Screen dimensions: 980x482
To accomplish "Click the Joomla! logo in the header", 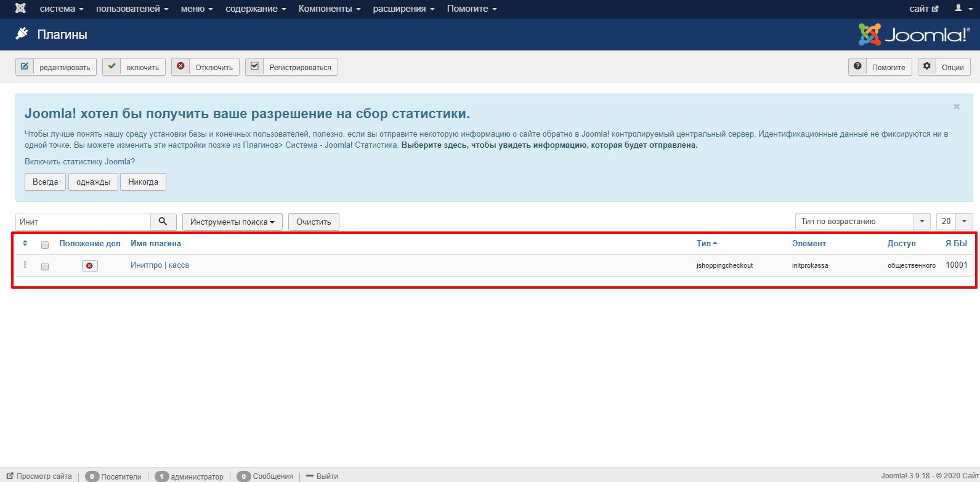I will (913, 34).
